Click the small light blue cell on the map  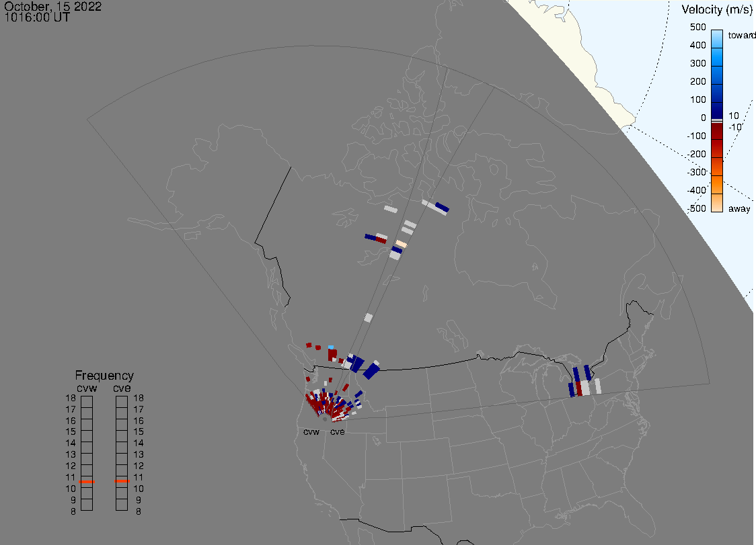pos(331,347)
